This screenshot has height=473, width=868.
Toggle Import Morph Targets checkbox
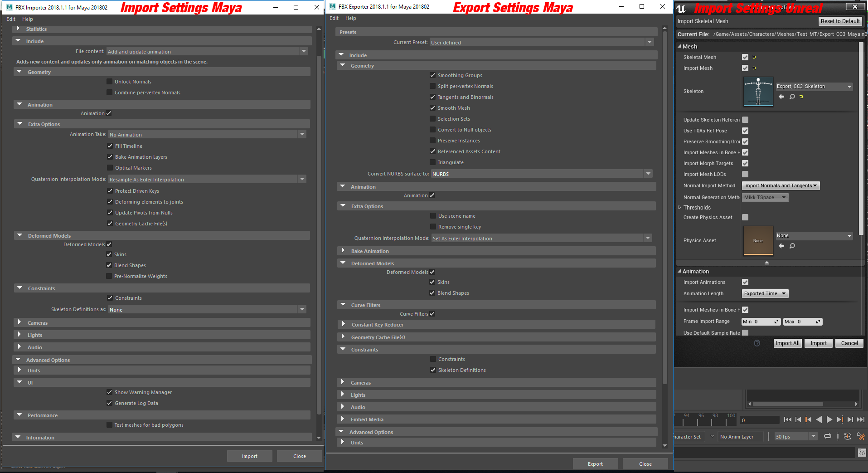tap(745, 163)
